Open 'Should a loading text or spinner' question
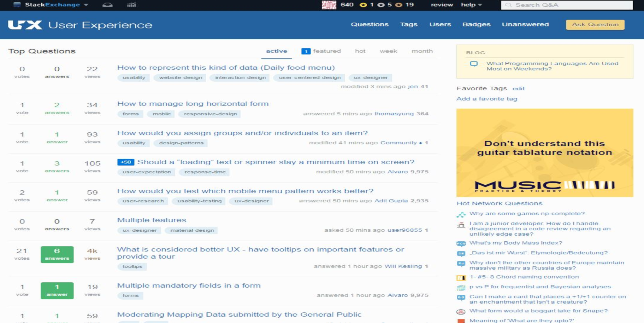This screenshot has height=323, width=644. click(276, 162)
